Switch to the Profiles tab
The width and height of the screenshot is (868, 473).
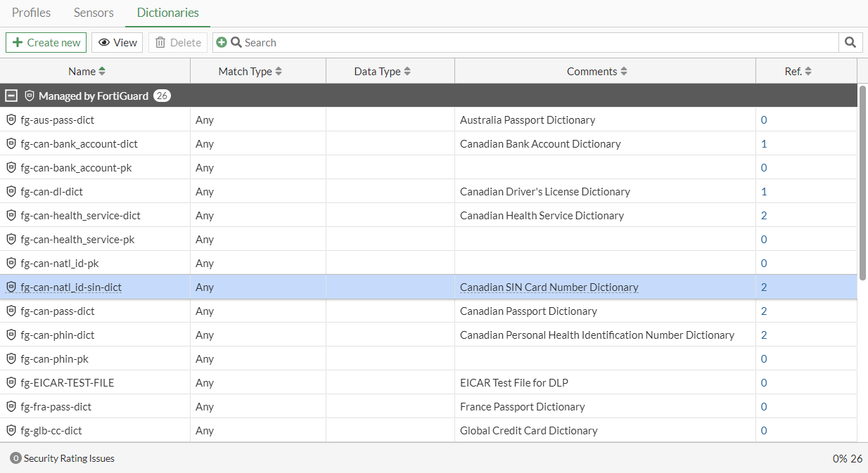point(31,12)
